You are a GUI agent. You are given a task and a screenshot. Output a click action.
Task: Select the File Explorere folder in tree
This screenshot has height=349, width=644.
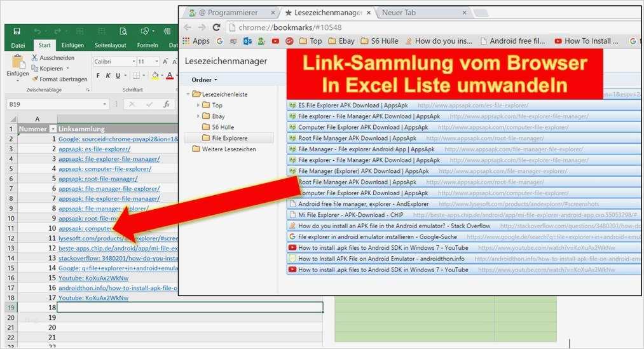pyautogui.click(x=229, y=138)
